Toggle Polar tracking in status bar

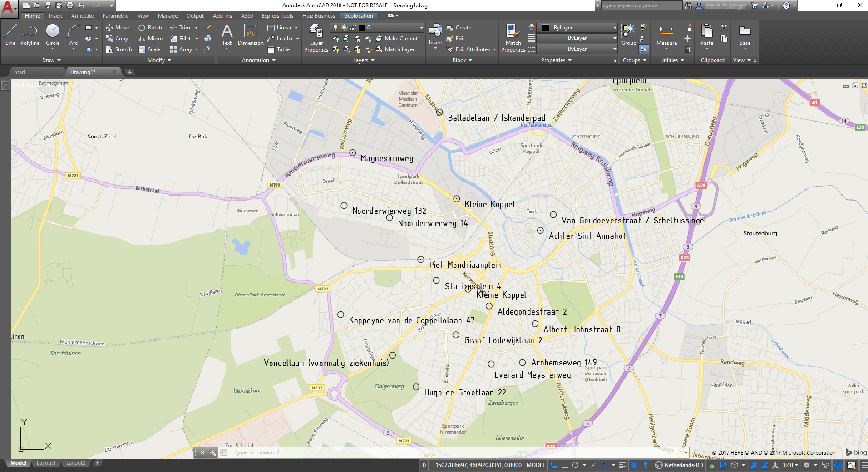(576, 465)
